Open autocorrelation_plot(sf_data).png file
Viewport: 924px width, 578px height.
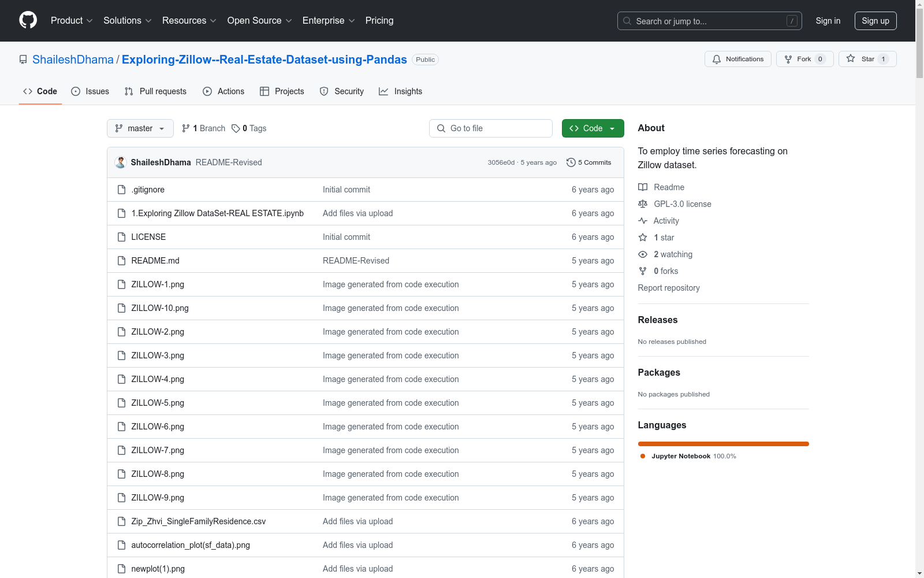click(x=191, y=545)
